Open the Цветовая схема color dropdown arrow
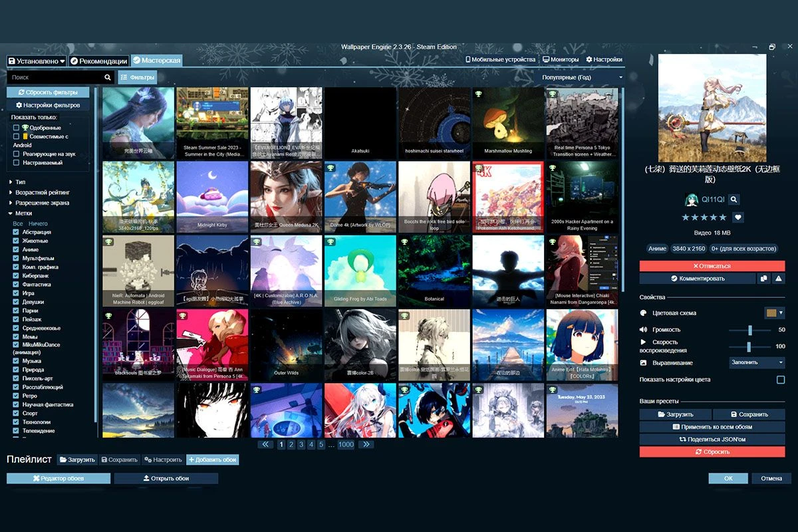 pyautogui.click(x=781, y=313)
